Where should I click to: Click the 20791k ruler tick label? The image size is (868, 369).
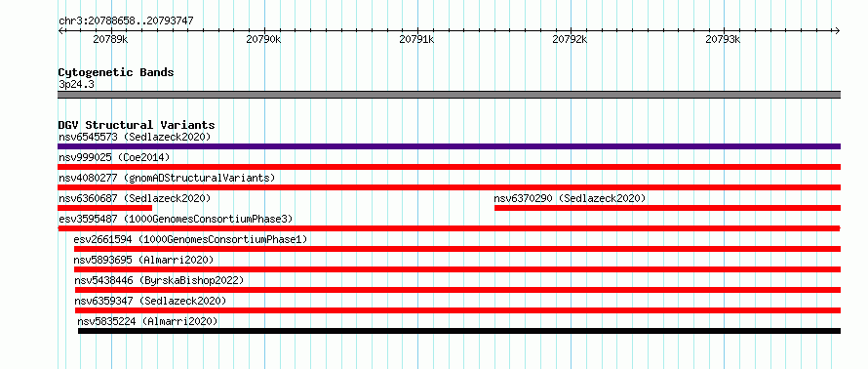point(417,40)
